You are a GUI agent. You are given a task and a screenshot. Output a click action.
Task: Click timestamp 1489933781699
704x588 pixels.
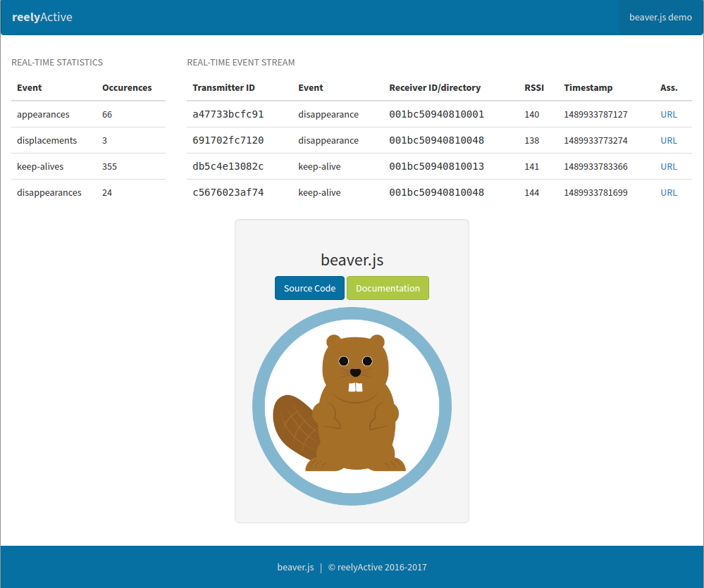[x=595, y=192]
